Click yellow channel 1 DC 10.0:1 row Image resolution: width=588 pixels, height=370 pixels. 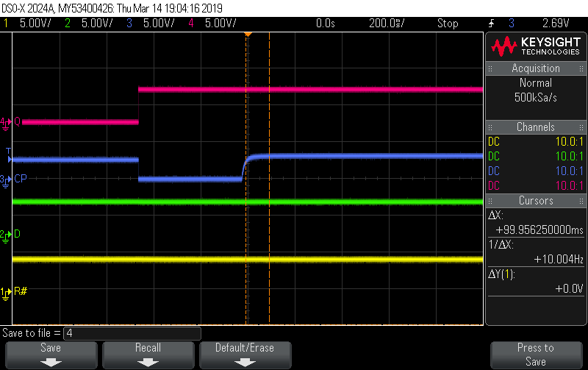tap(536, 141)
